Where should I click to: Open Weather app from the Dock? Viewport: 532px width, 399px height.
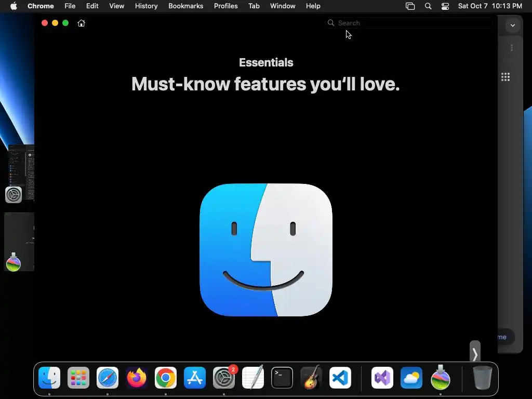pyautogui.click(x=411, y=378)
